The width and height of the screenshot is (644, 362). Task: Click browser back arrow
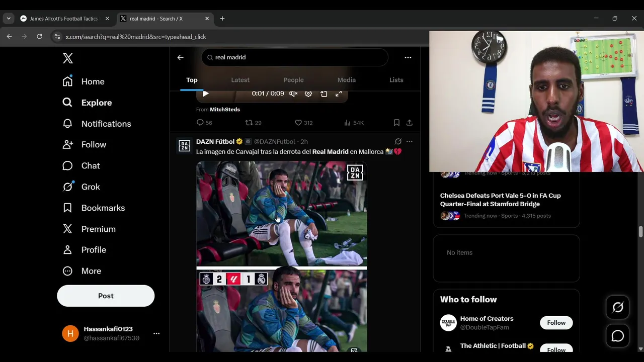9,37
